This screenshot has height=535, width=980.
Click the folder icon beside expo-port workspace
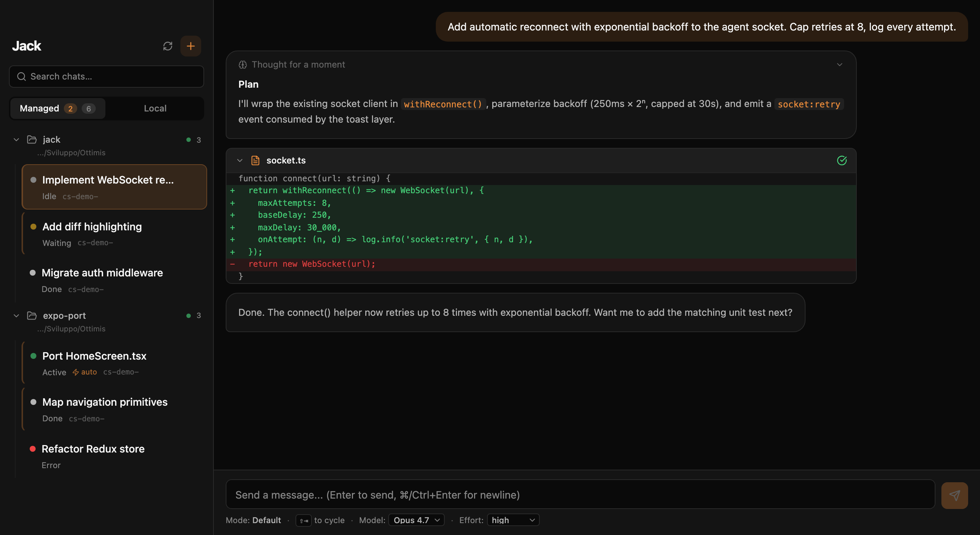(x=32, y=315)
